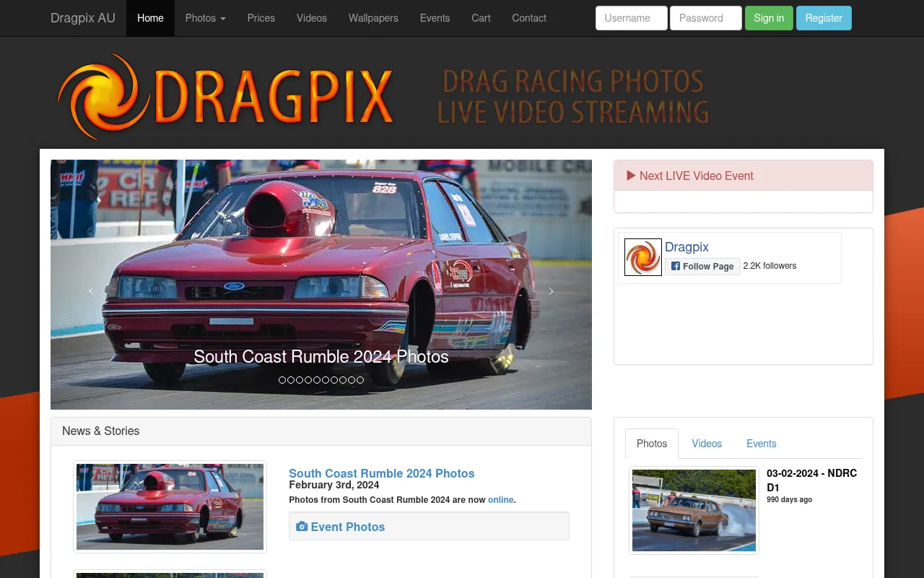Select the first carousel indicator dot
Viewport: 924px width, 578px height.
click(x=282, y=380)
